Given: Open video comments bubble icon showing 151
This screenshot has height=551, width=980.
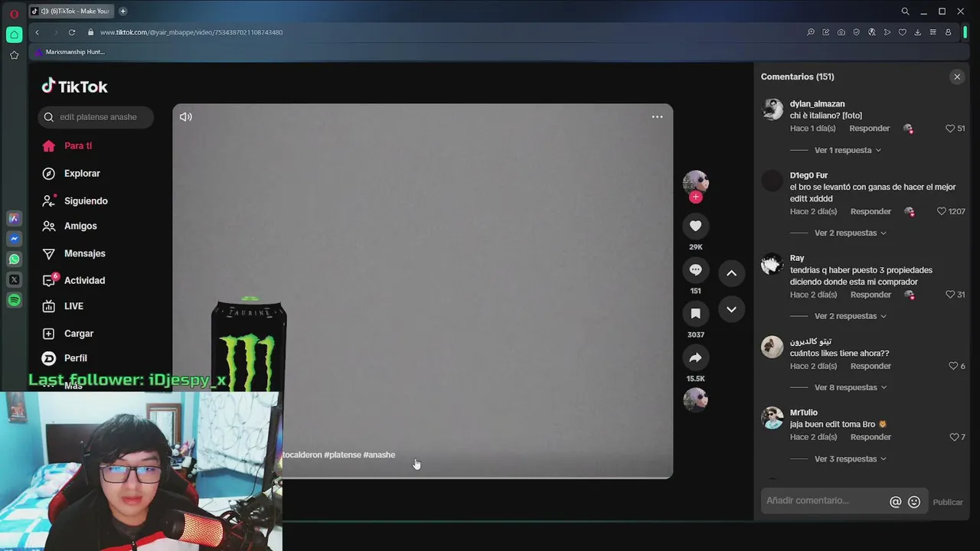Looking at the screenshot, I should click(695, 269).
